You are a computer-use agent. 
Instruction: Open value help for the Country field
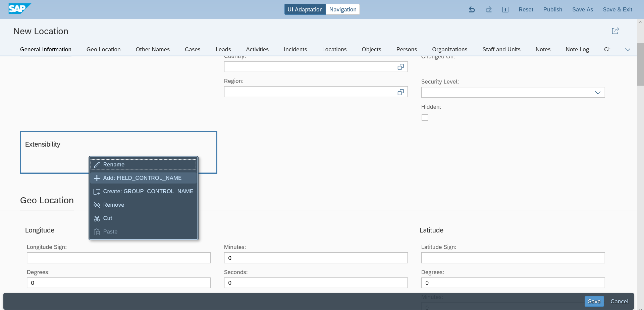coord(400,66)
